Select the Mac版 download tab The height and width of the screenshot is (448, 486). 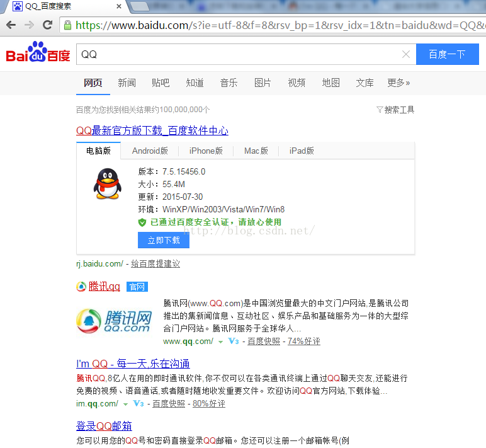click(256, 151)
